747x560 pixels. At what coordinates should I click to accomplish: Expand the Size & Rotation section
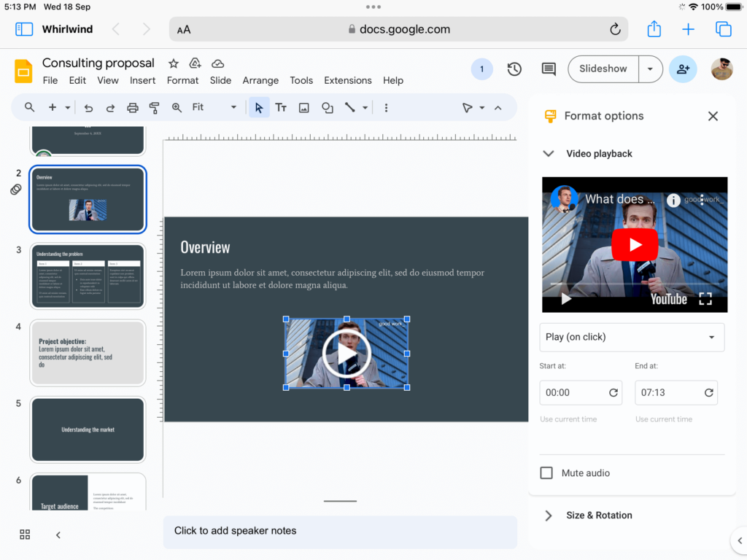tap(548, 515)
